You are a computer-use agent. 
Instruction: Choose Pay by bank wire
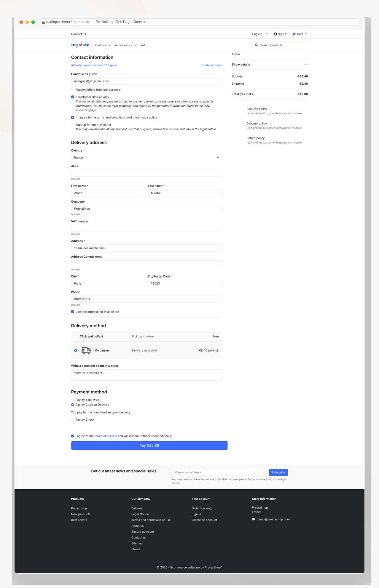point(73,400)
